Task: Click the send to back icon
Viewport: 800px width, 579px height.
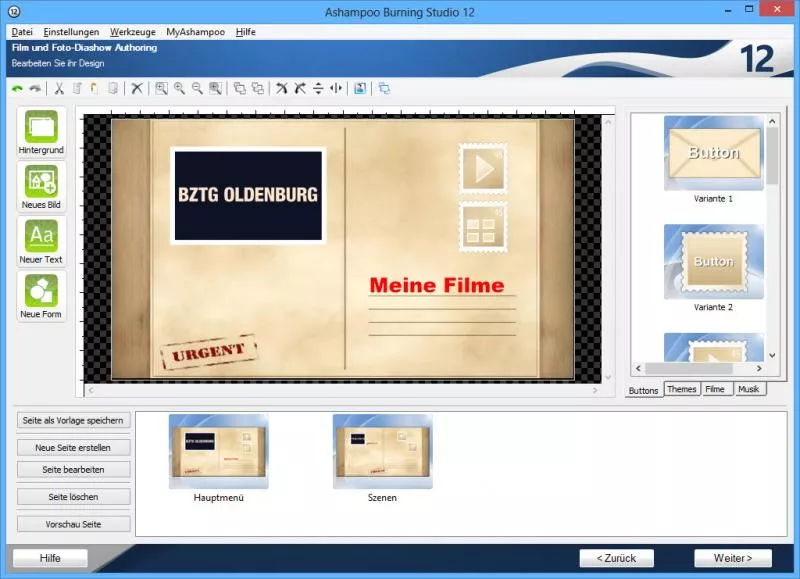Action: tap(258, 89)
